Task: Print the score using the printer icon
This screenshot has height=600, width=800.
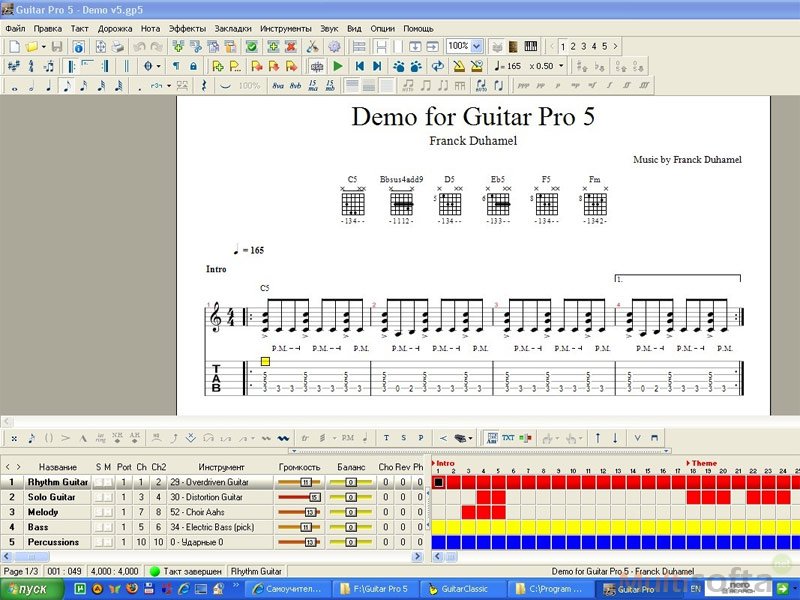Action: [x=118, y=47]
